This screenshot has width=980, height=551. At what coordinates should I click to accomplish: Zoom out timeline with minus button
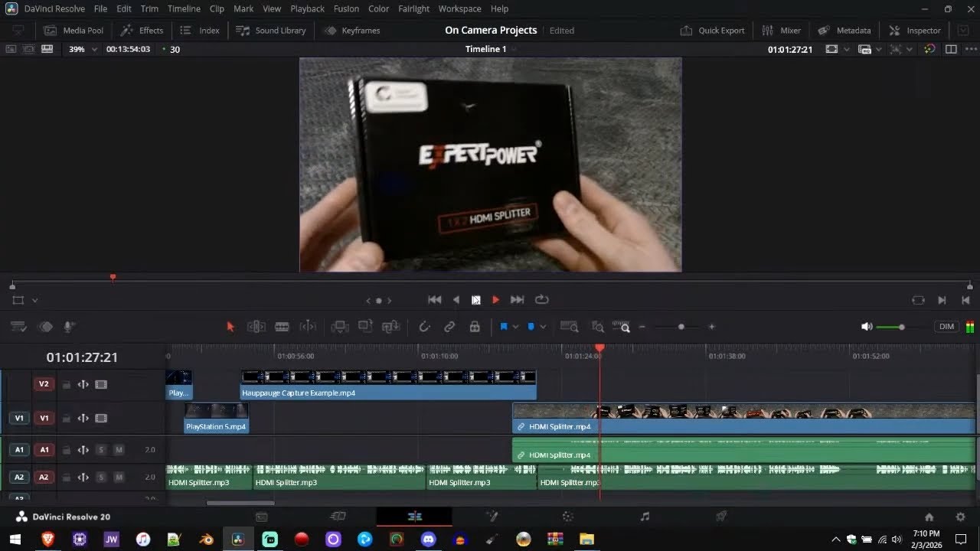(642, 327)
